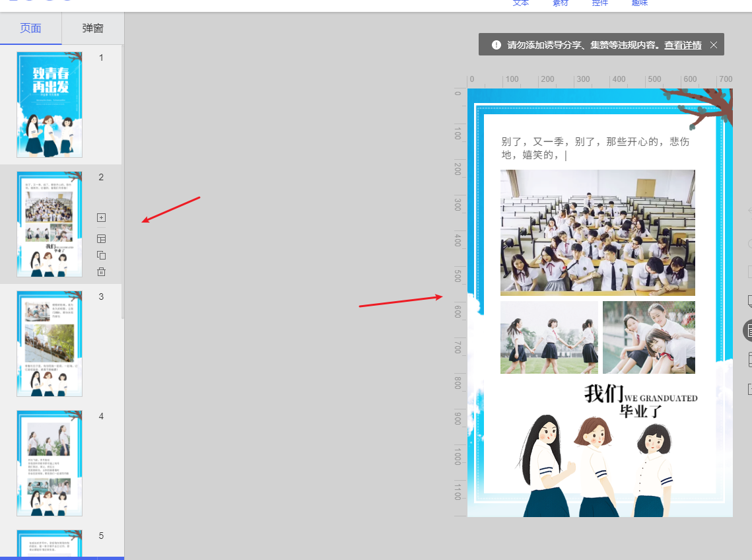Select the classroom group photo on canvas
The image size is (752, 560).
(x=598, y=232)
